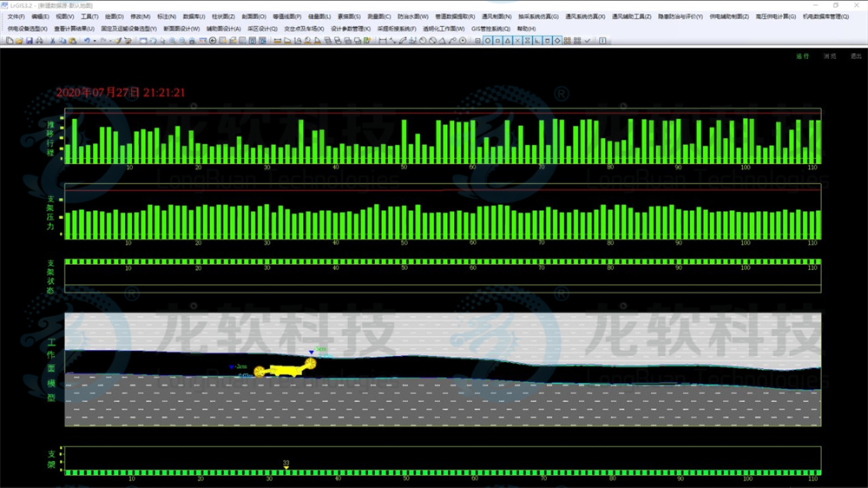The width and height of the screenshot is (868, 488).
Task: Toggle the diamond snap mode button
Action: point(557,41)
